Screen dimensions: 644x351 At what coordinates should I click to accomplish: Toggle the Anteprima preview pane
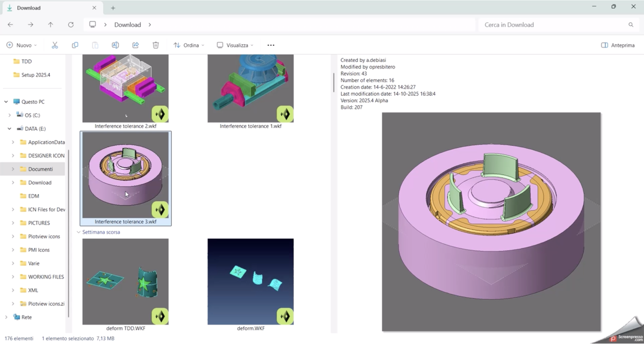pos(618,45)
